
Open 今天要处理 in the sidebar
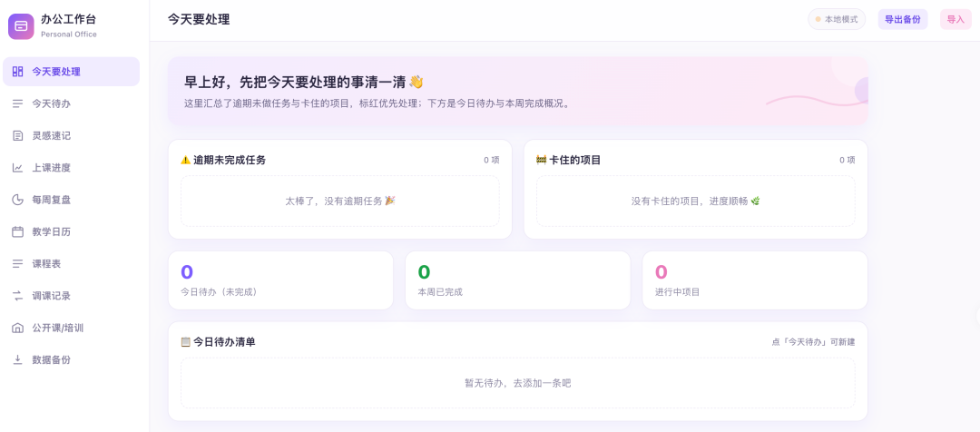coord(72,72)
